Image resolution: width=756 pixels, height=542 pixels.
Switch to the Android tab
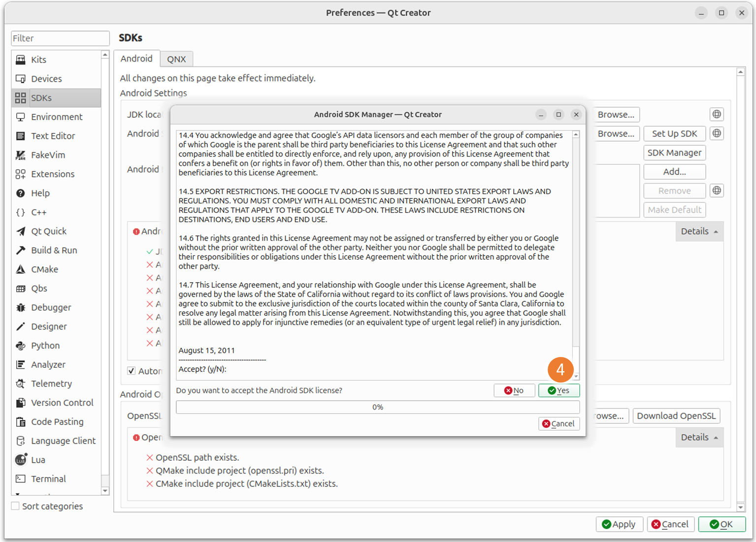tap(136, 59)
